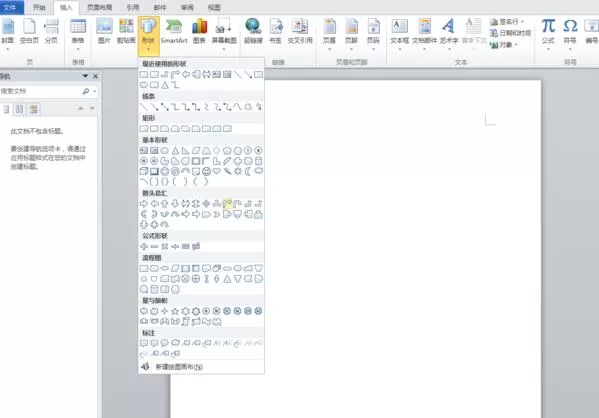This screenshot has height=418, width=599.
Task: Open Clip Art from the Insert ribbon
Action: pos(126,31)
